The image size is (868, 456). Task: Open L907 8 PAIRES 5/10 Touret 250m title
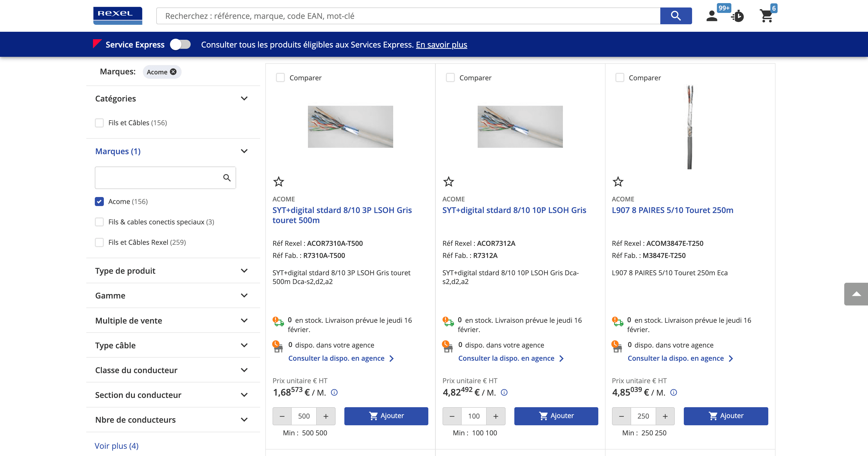point(672,210)
